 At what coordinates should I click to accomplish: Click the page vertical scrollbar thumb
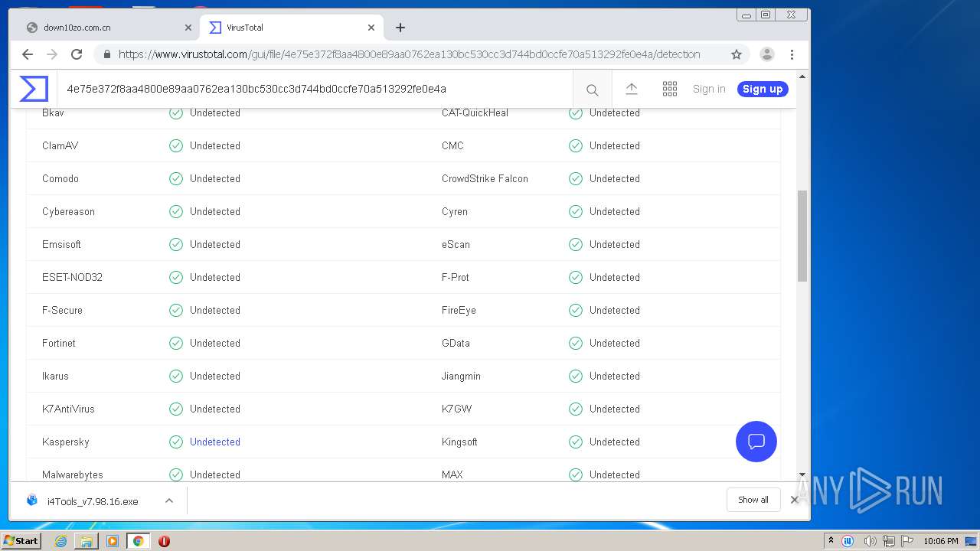click(x=802, y=236)
